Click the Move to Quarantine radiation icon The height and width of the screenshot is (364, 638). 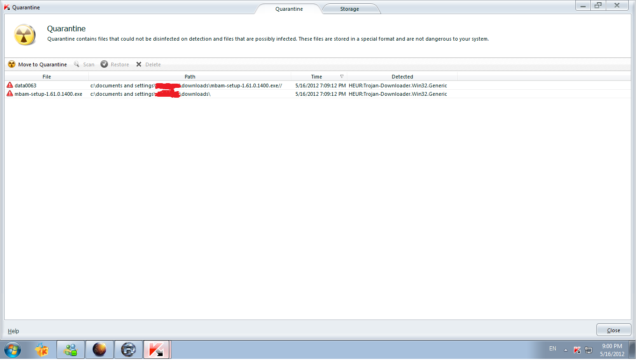[12, 64]
